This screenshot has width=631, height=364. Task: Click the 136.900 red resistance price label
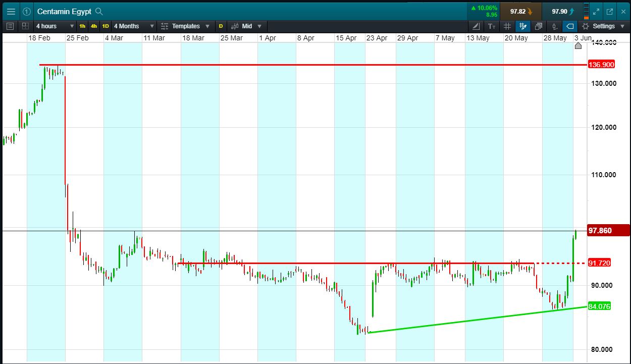tap(601, 65)
